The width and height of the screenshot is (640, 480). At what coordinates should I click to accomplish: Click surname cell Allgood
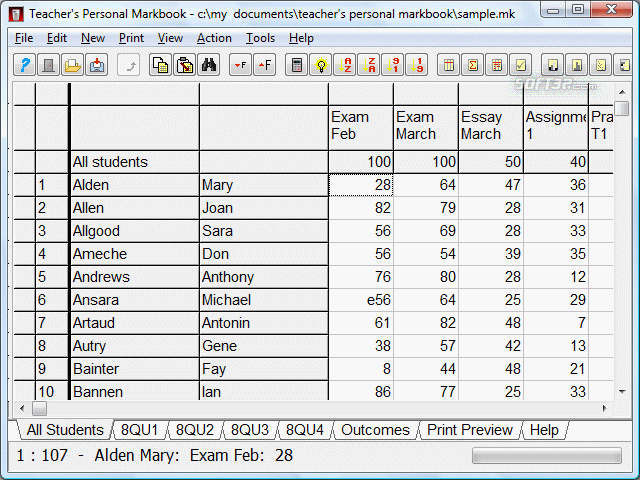point(135,231)
